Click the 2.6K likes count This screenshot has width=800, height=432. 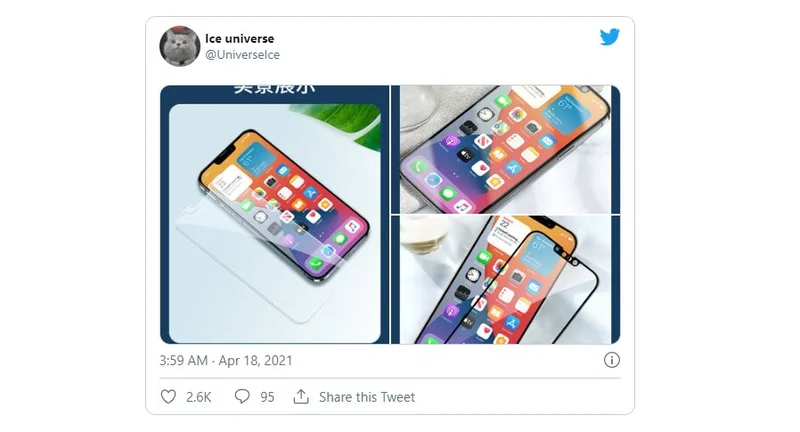pos(198,397)
